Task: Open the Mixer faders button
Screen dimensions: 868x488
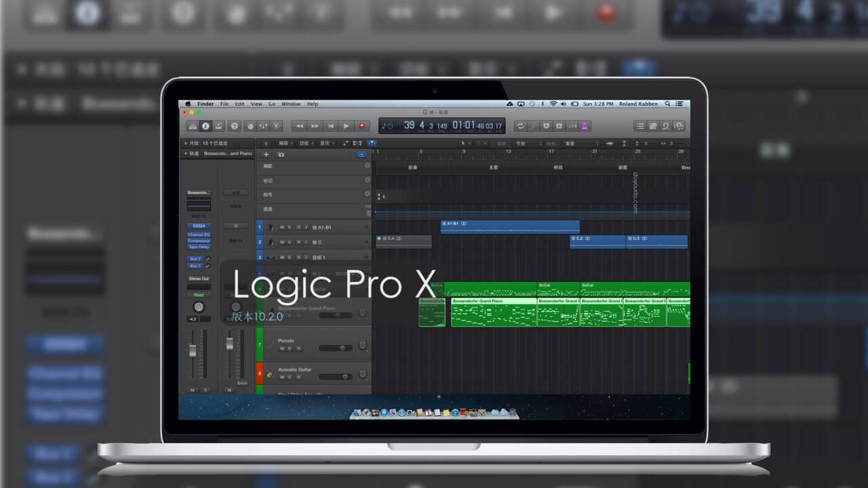Action: point(263,126)
